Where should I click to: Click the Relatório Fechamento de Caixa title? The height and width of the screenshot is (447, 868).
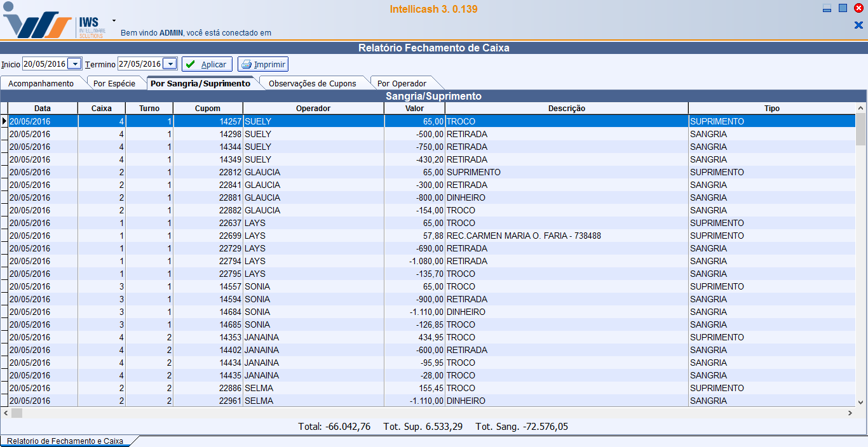pyautogui.click(x=434, y=48)
